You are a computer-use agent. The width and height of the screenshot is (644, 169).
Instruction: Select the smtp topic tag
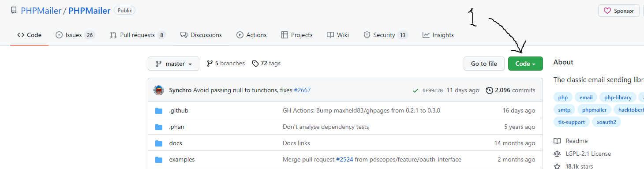click(x=564, y=110)
